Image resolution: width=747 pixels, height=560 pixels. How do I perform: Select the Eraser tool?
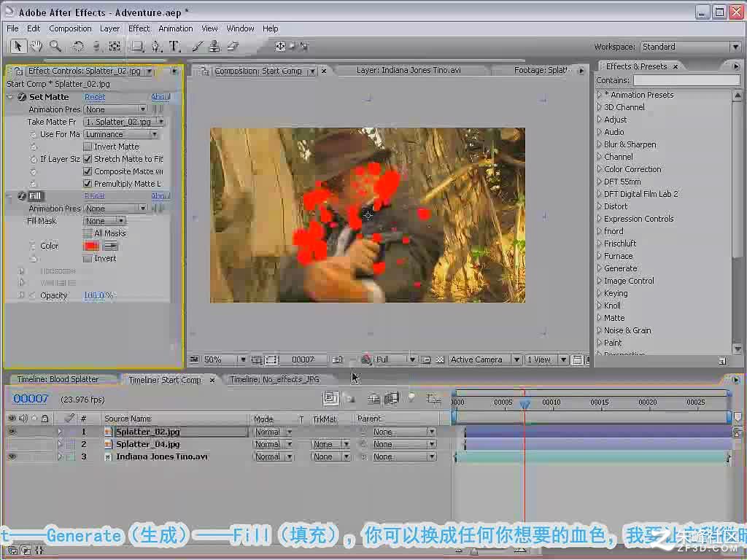(233, 46)
